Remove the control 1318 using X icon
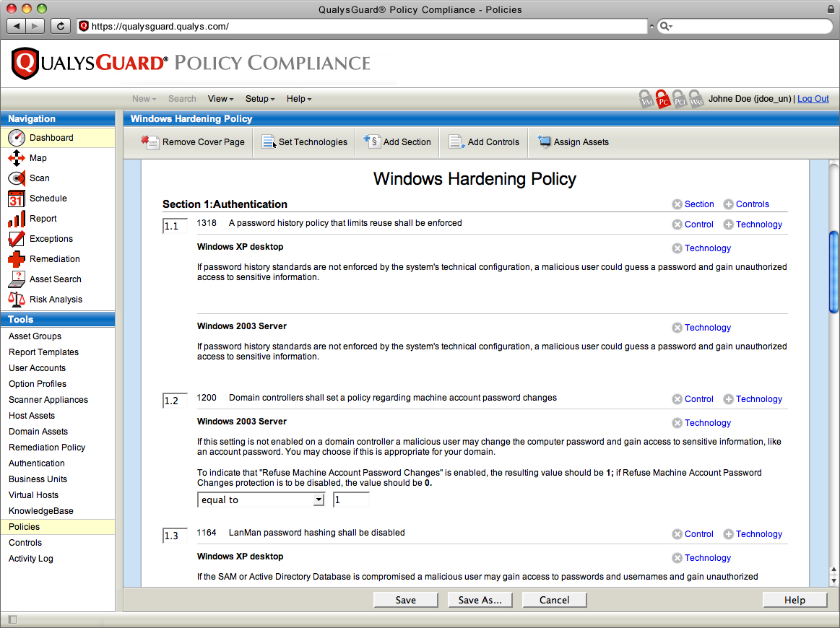Viewport: 840px width, 628px height. point(677,224)
